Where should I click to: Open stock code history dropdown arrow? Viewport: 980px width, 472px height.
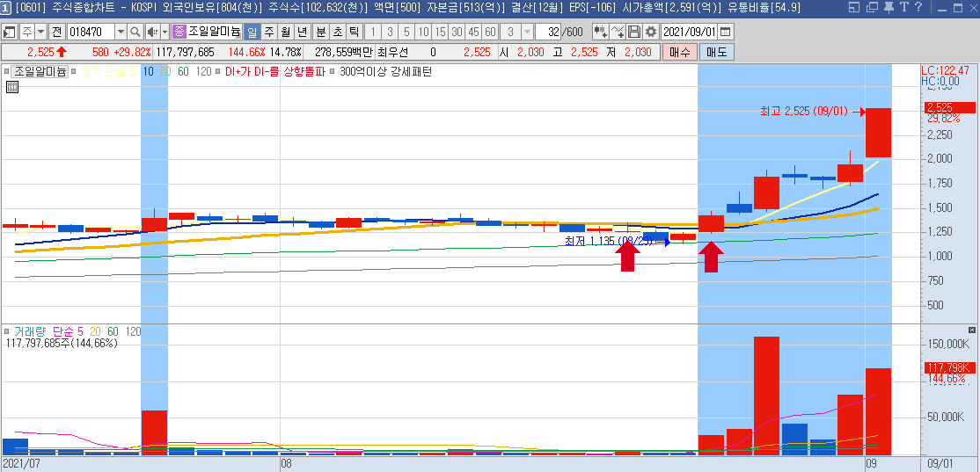pyautogui.click(x=121, y=32)
